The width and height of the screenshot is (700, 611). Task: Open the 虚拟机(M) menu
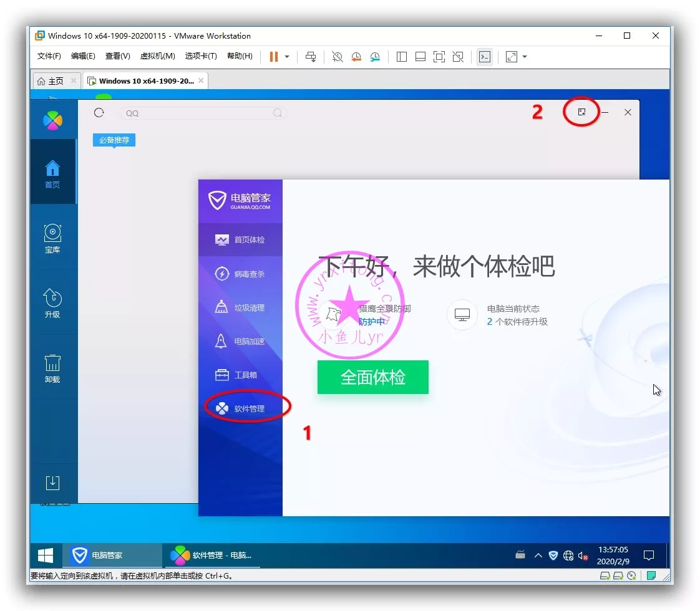[157, 56]
